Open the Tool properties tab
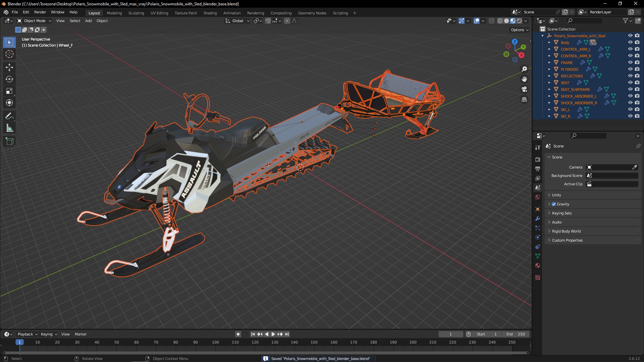Viewport: 644px width, 362px height. point(538,147)
